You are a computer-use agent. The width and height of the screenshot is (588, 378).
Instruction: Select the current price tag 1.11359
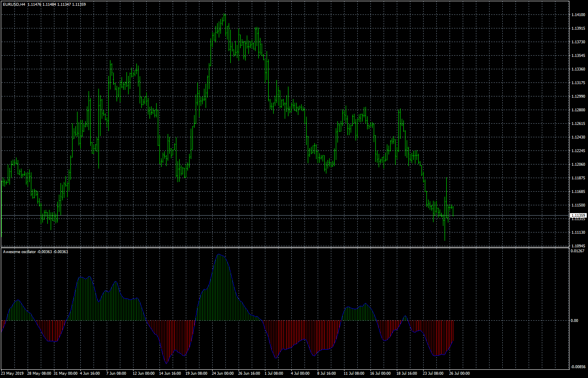click(x=578, y=216)
